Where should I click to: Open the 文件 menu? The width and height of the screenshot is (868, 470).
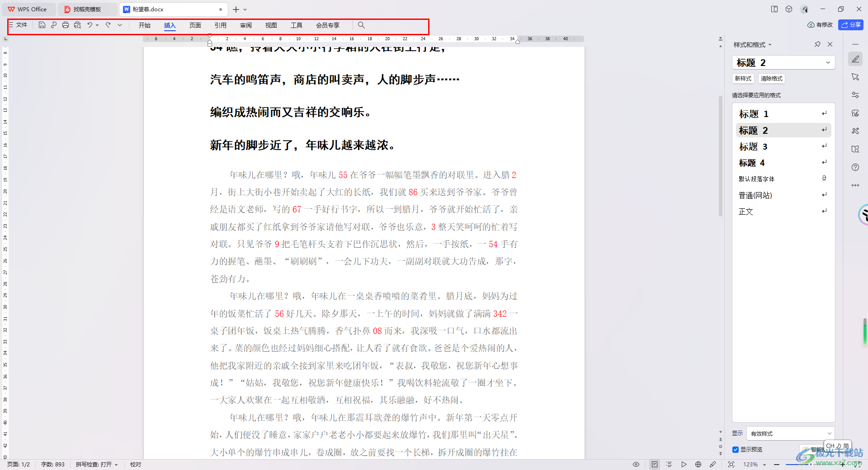[18, 25]
